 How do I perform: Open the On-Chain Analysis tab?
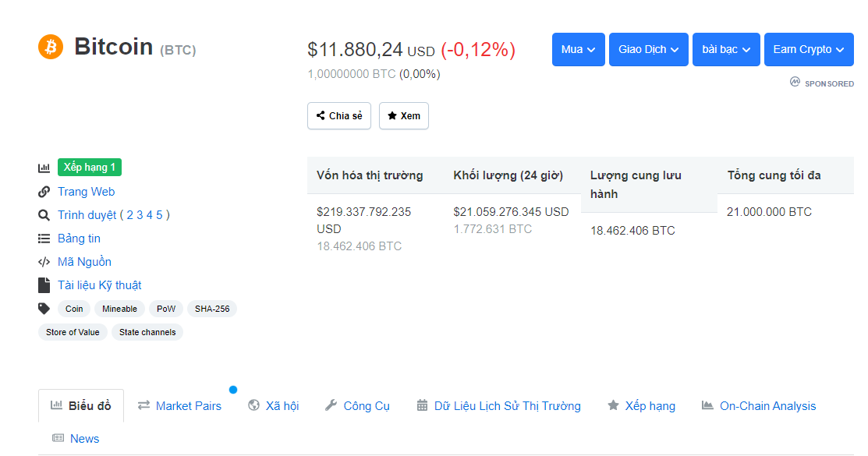(759, 405)
